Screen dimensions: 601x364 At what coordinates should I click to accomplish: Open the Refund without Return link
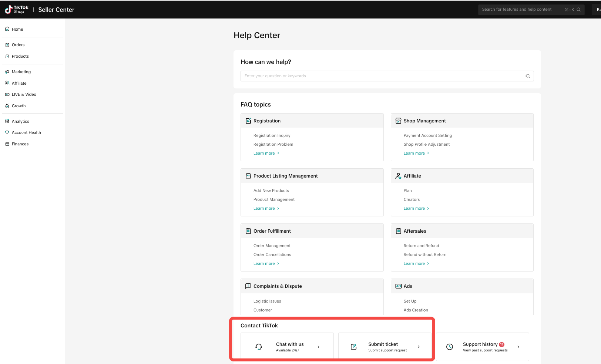point(425,255)
